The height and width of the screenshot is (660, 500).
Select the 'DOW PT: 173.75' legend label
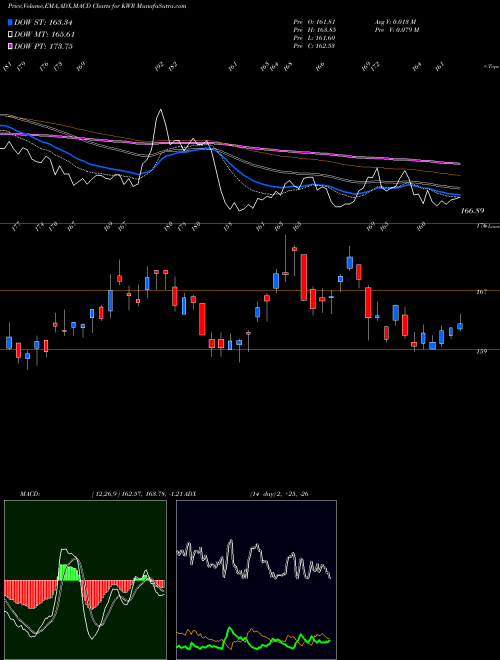click(x=43, y=46)
